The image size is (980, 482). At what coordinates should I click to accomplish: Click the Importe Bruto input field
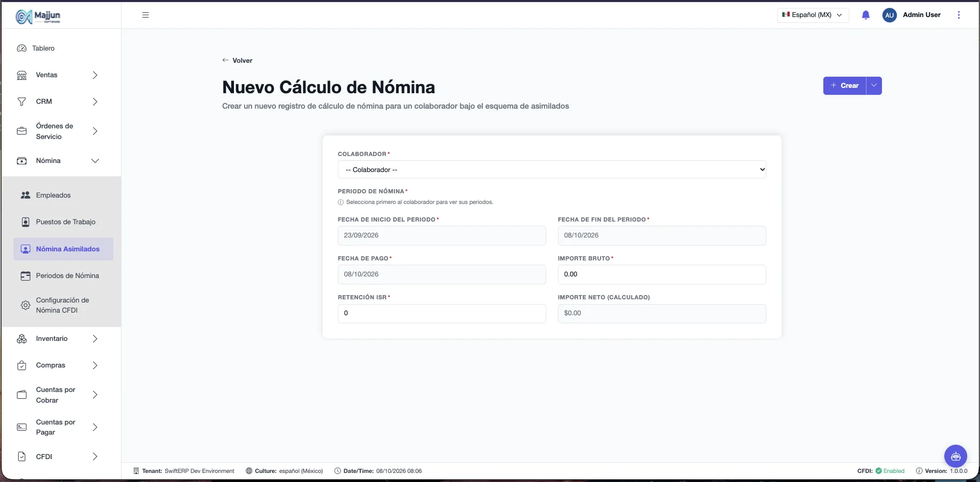click(662, 274)
